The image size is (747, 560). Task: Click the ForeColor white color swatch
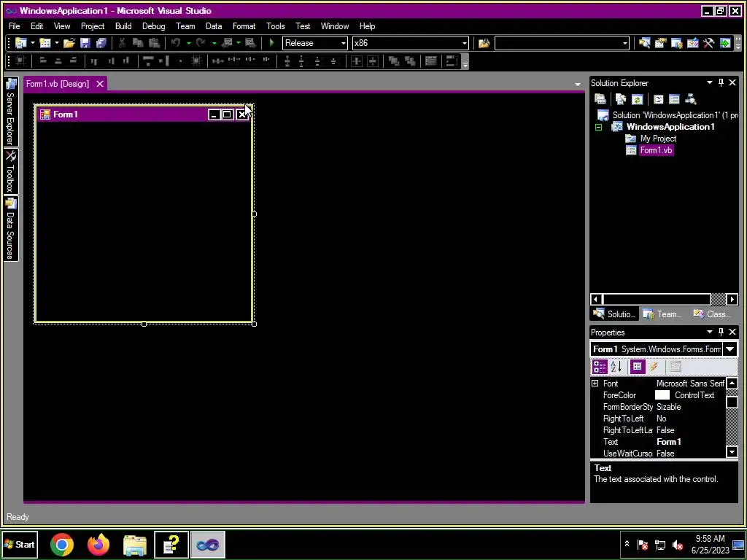pyautogui.click(x=662, y=395)
